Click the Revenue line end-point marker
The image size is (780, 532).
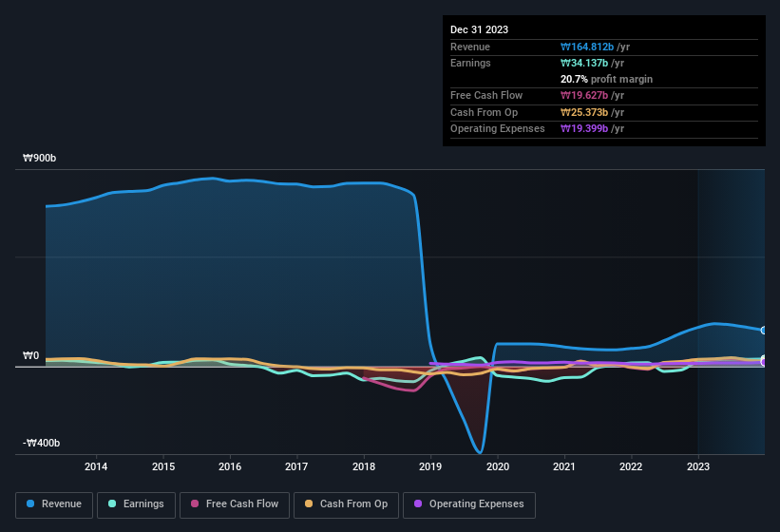[x=763, y=331]
